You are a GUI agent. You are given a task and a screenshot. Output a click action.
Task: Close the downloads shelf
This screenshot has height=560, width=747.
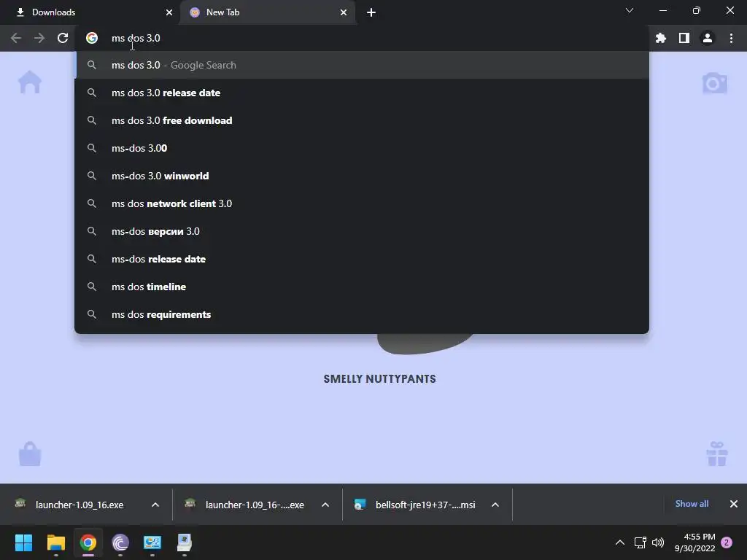[x=734, y=504]
